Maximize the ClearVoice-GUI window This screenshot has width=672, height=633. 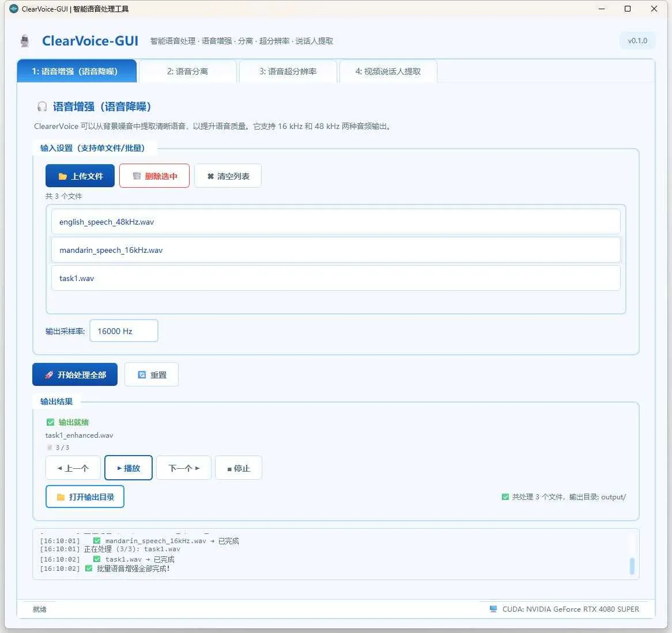pyautogui.click(x=628, y=9)
